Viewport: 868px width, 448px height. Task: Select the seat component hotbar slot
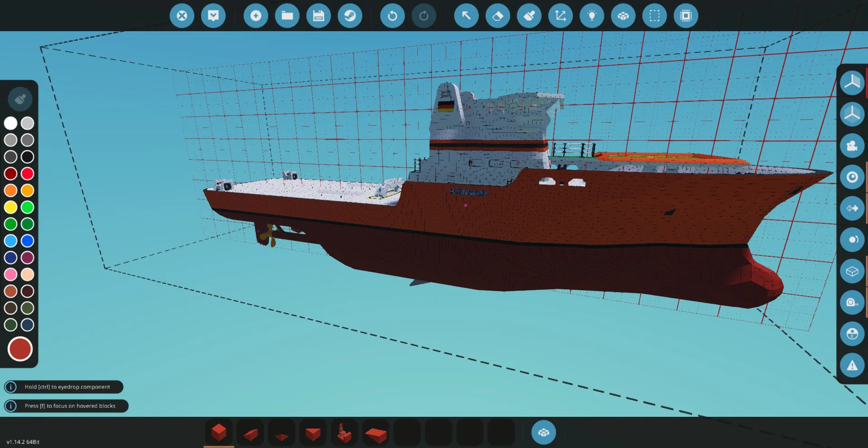pos(344,433)
